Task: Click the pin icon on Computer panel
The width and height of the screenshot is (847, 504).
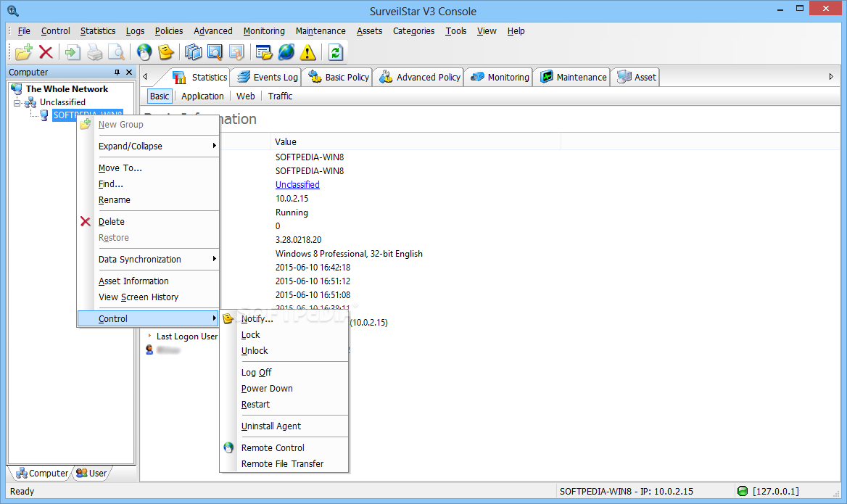Action: point(117,73)
